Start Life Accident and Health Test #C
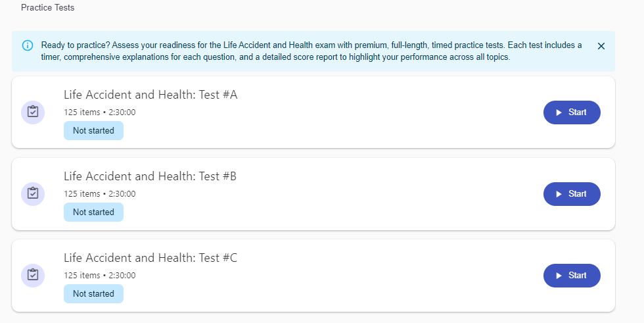Screen dimensions: 644x323 [x=572, y=276]
